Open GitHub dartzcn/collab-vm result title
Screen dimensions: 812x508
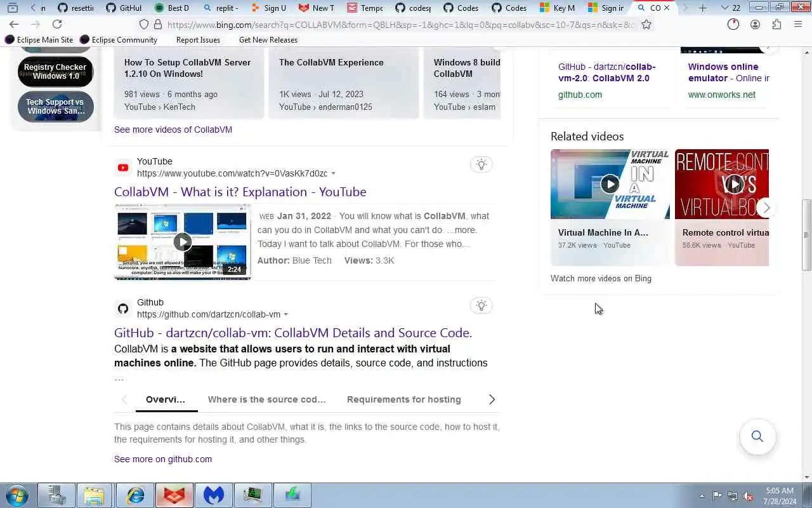tap(293, 333)
